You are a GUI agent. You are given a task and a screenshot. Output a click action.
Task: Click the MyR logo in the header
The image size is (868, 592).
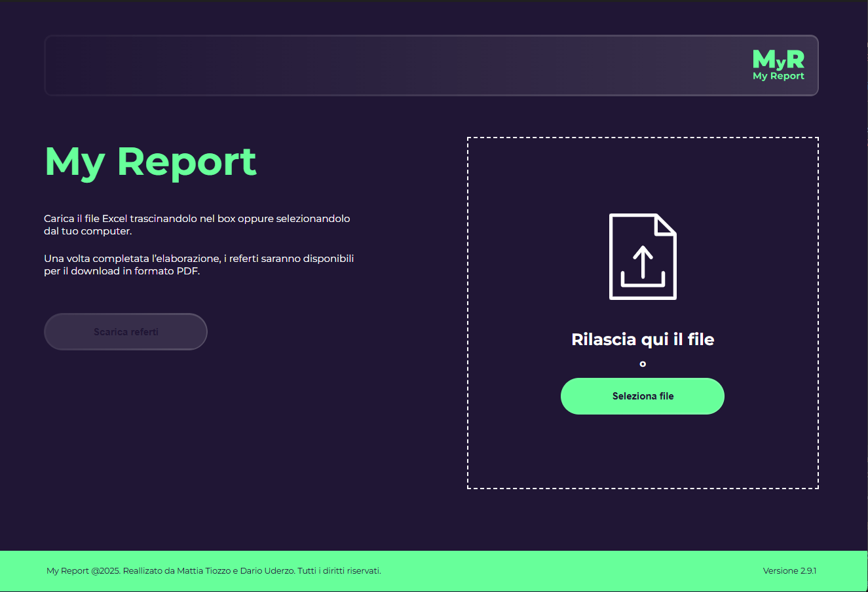click(x=778, y=65)
